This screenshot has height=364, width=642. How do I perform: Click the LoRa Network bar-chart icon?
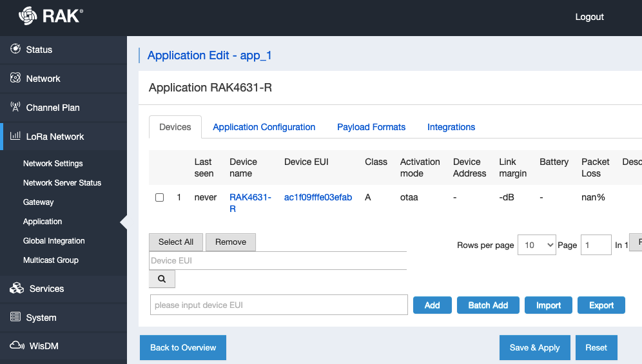tap(15, 135)
